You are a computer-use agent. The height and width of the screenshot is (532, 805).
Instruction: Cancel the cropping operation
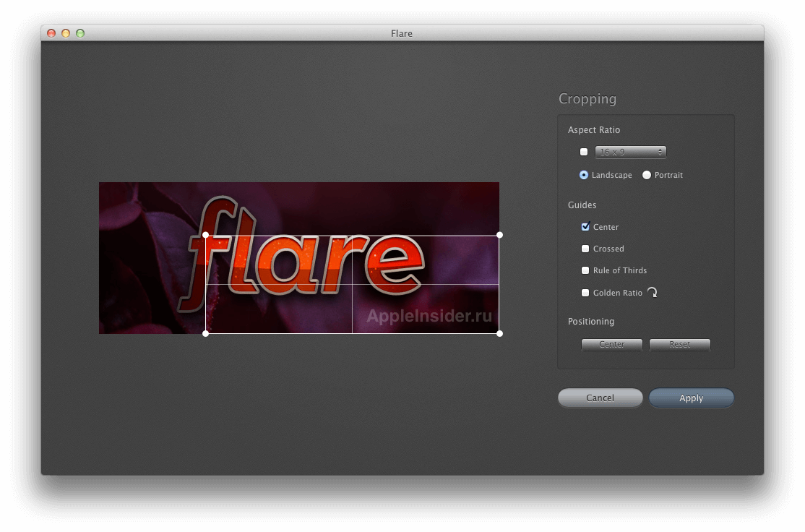600,398
